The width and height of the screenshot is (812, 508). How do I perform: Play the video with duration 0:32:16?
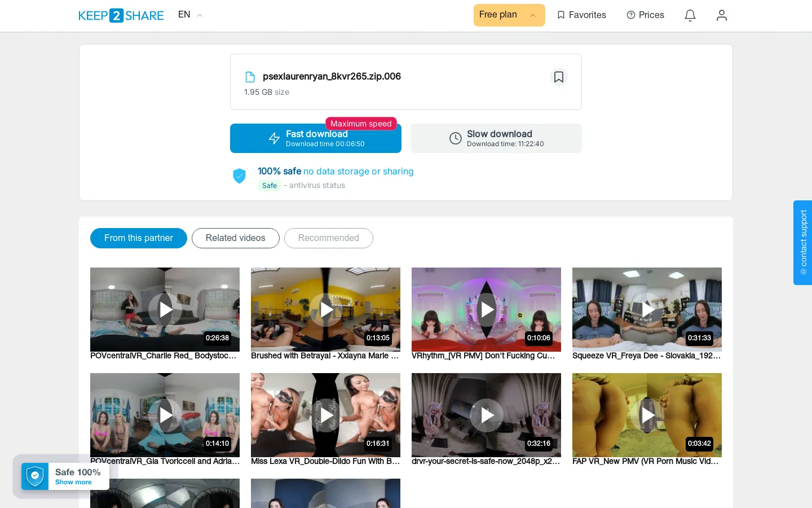click(487, 415)
